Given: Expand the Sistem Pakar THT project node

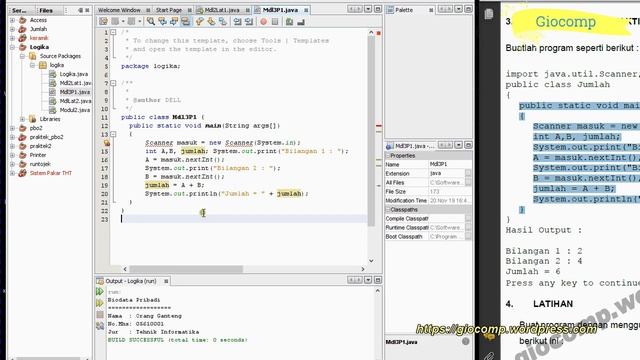Looking at the screenshot, I should (13, 173).
